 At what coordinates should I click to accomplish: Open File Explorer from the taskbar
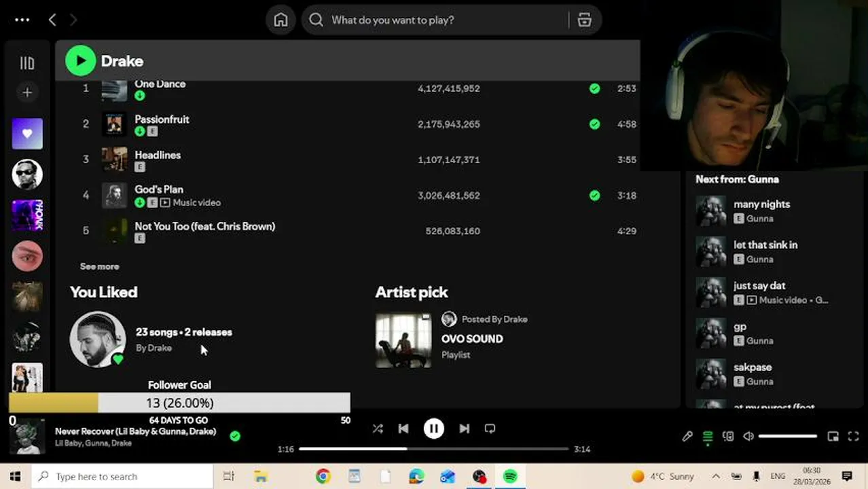pyautogui.click(x=261, y=476)
